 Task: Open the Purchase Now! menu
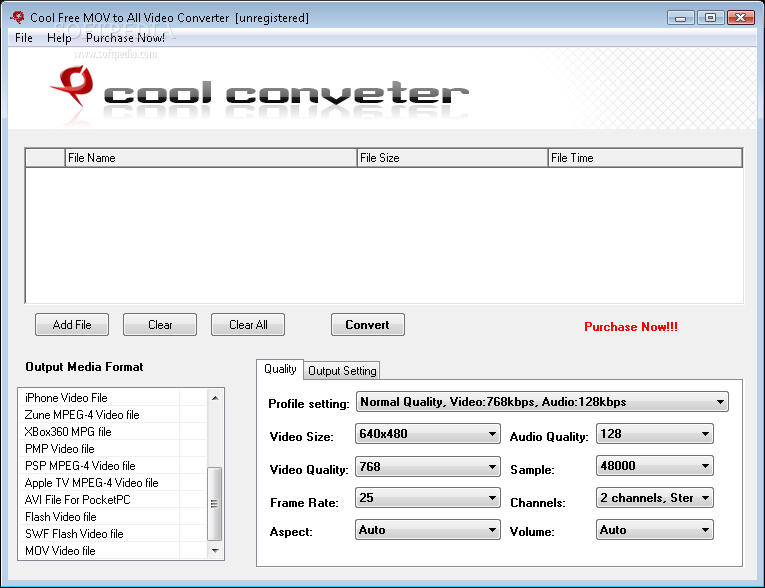[x=125, y=38]
